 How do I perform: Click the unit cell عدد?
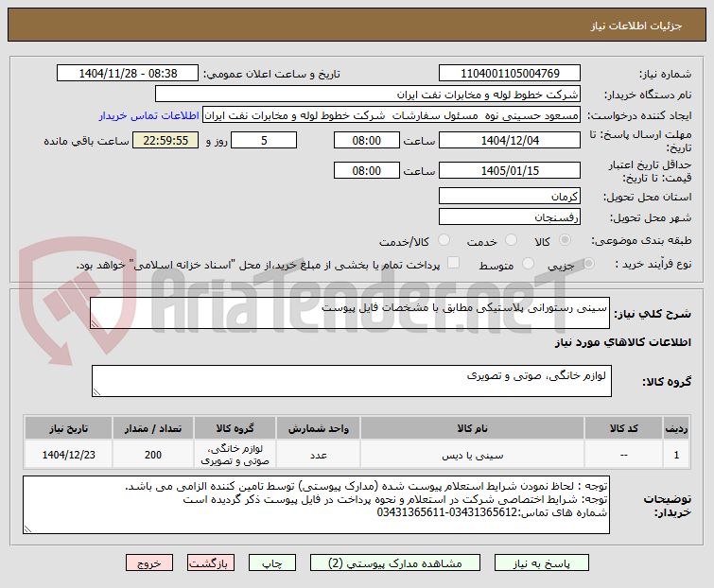[319, 455]
